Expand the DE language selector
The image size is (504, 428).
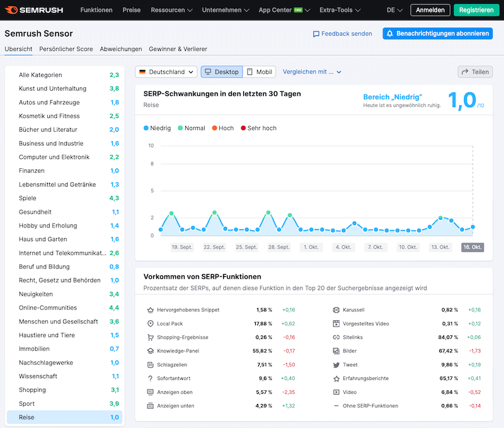pyautogui.click(x=394, y=9)
